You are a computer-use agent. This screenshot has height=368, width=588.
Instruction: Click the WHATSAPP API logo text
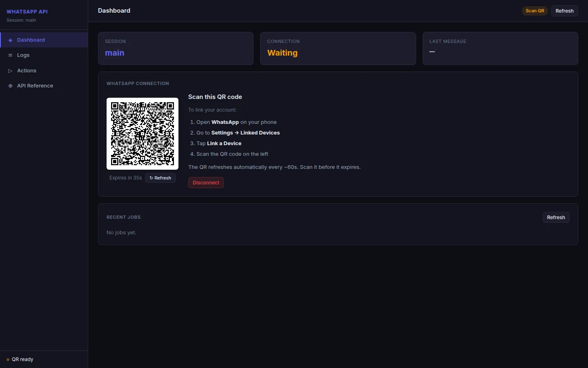coord(27,12)
